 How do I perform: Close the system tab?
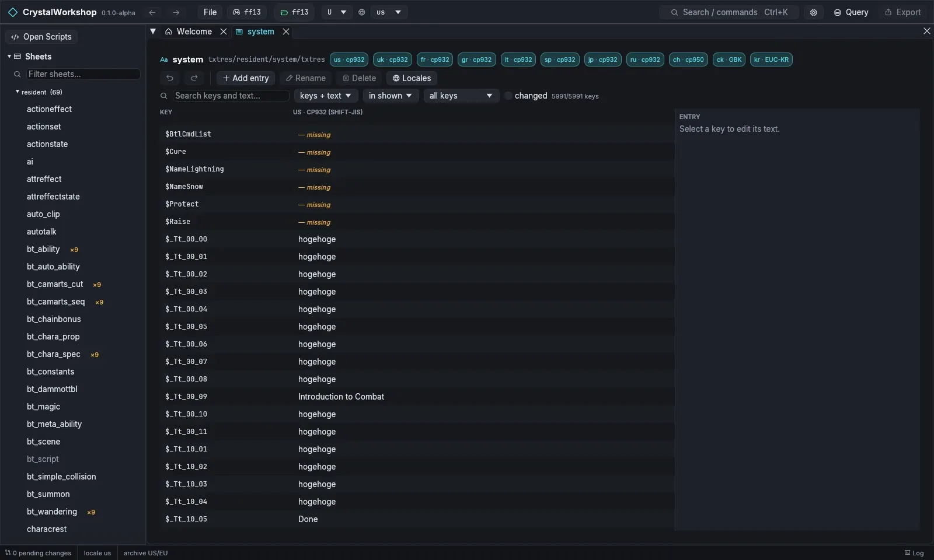(286, 32)
